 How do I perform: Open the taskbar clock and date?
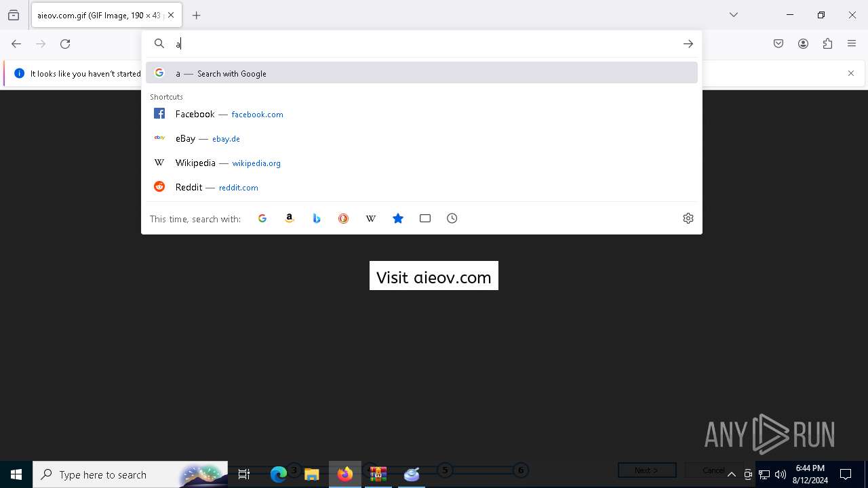(x=810, y=474)
